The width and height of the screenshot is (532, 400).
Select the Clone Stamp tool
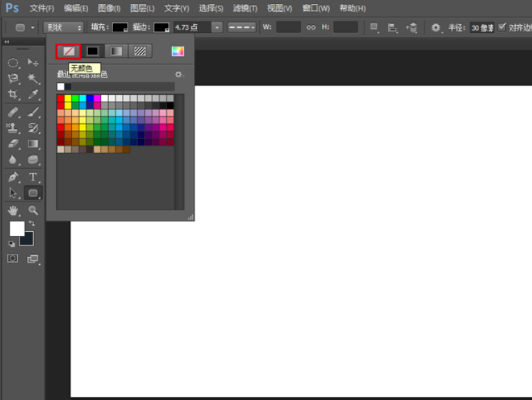[x=13, y=128]
